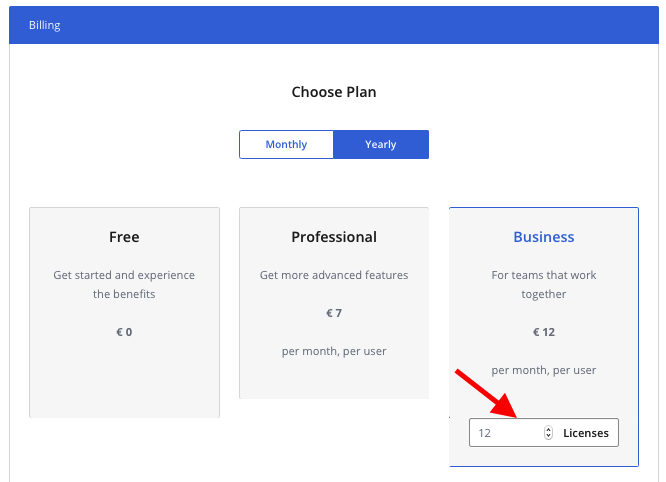Screen dimensions: 666x482
Task: Click the Free plan title
Action: [x=124, y=237]
